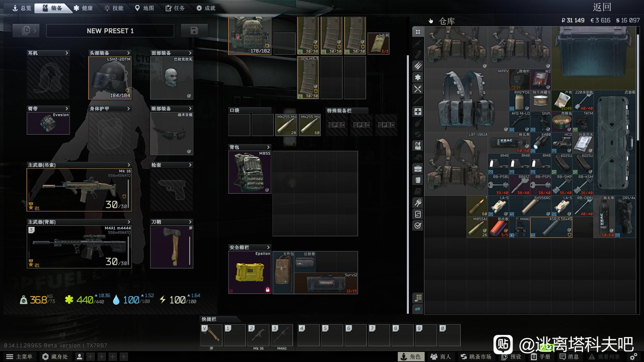This screenshot has height=362, width=644.
Task: Select the axe in the melee slot
Action: pos(172,247)
